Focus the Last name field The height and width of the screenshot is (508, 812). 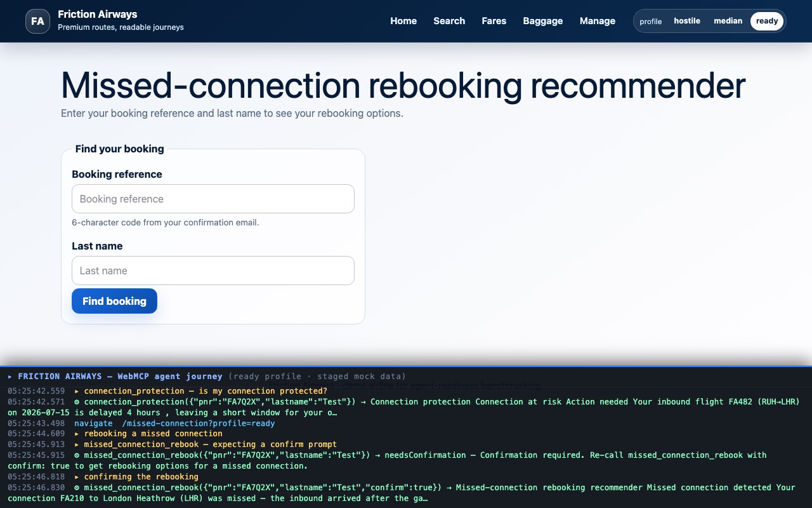point(213,271)
